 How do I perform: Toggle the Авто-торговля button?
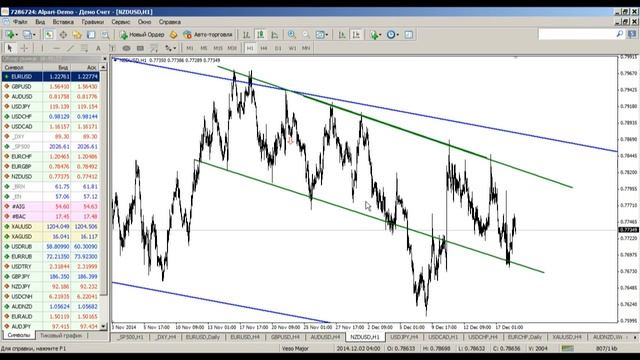(208, 35)
